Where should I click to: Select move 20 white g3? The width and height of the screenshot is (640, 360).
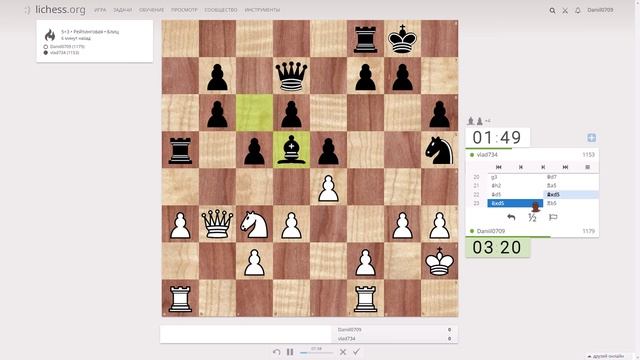pyautogui.click(x=515, y=177)
